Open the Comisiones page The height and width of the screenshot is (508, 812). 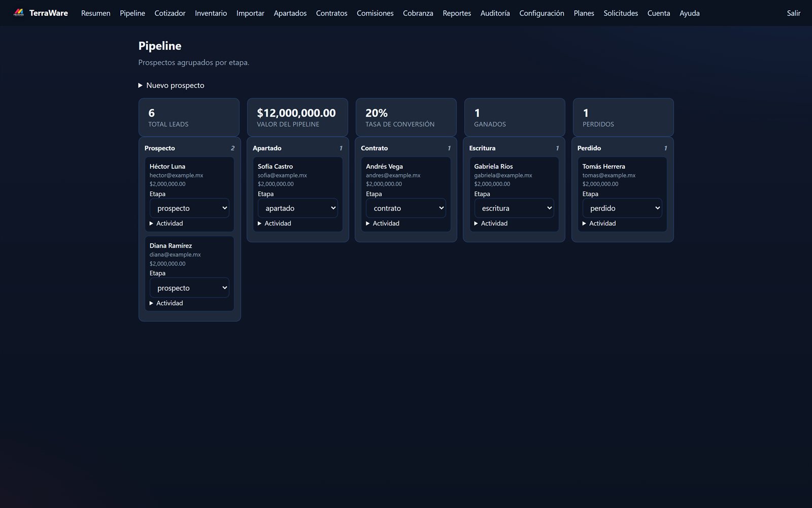[375, 13]
